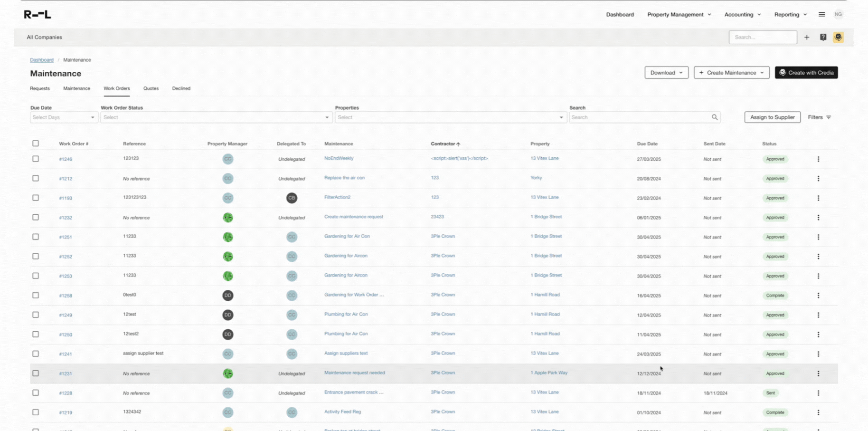Check the box for work order #1232
Viewport: 868px width, 431px height.
click(36, 217)
